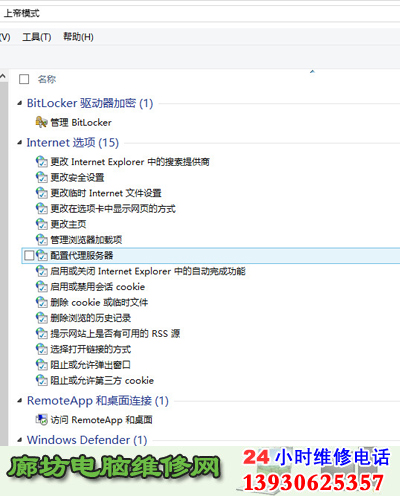Open 配置代理服务器
Screen dimensions: 400x496
[x=82, y=255]
